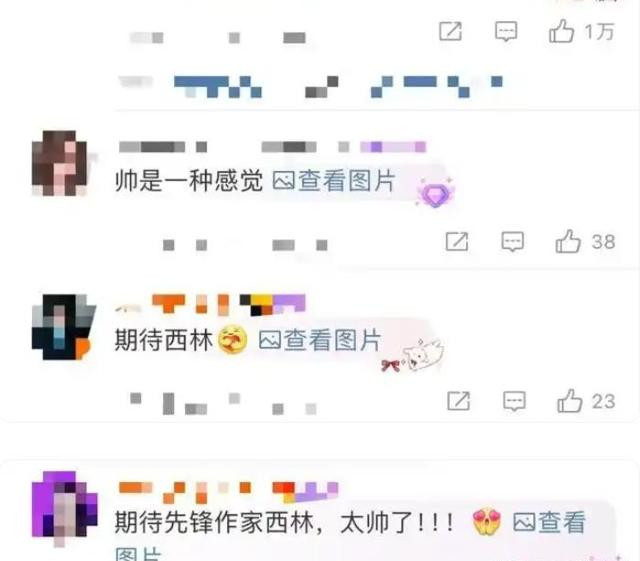
Task: Tap the white dog sticker decoration
Action: coord(422,355)
